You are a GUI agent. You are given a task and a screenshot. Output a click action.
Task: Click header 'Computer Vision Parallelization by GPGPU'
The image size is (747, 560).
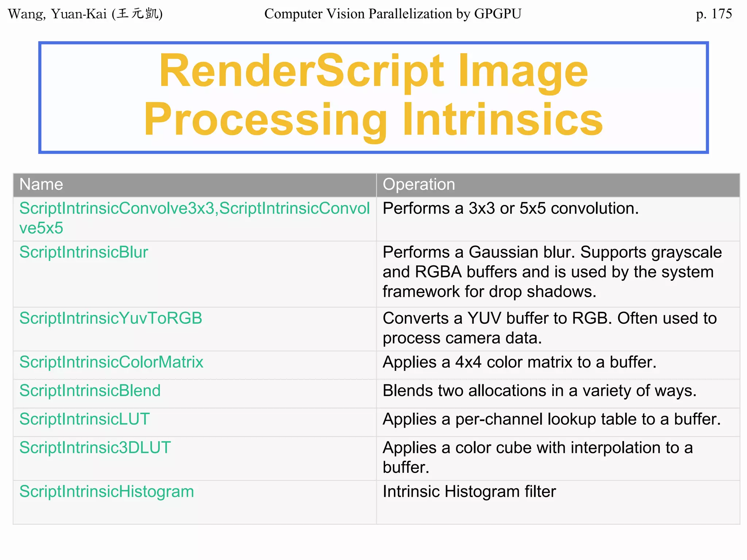[x=393, y=14]
